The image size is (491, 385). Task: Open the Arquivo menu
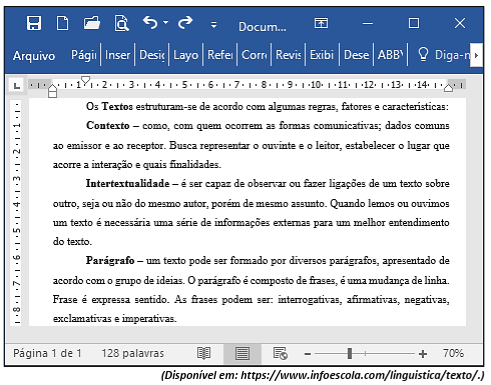[34, 55]
